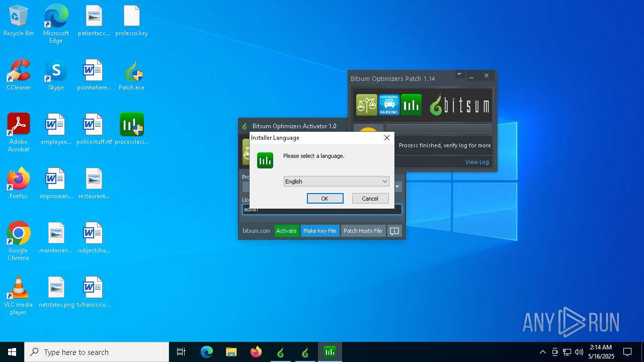Open Google Chrome desktop shortcut

tap(19, 241)
